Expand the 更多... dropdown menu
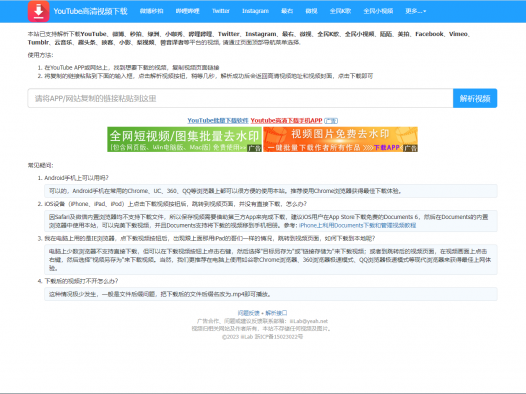Image resolution: width=526 pixels, height=394 pixels. pyautogui.click(x=416, y=11)
